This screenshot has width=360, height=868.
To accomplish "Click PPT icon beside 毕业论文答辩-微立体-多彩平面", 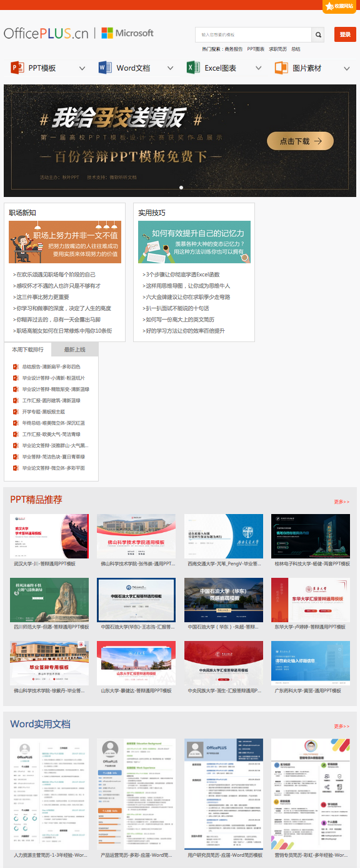I will click(16, 468).
